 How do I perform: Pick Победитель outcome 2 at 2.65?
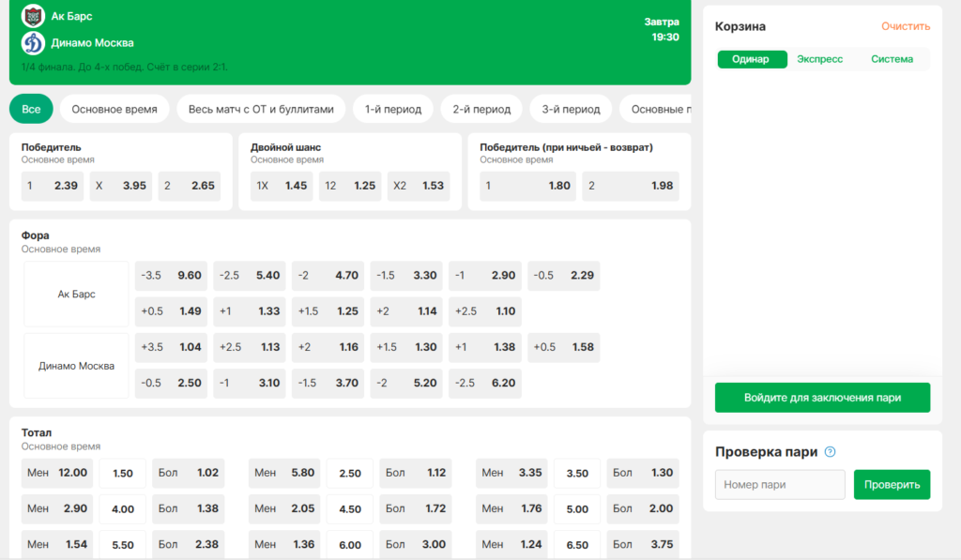(190, 186)
